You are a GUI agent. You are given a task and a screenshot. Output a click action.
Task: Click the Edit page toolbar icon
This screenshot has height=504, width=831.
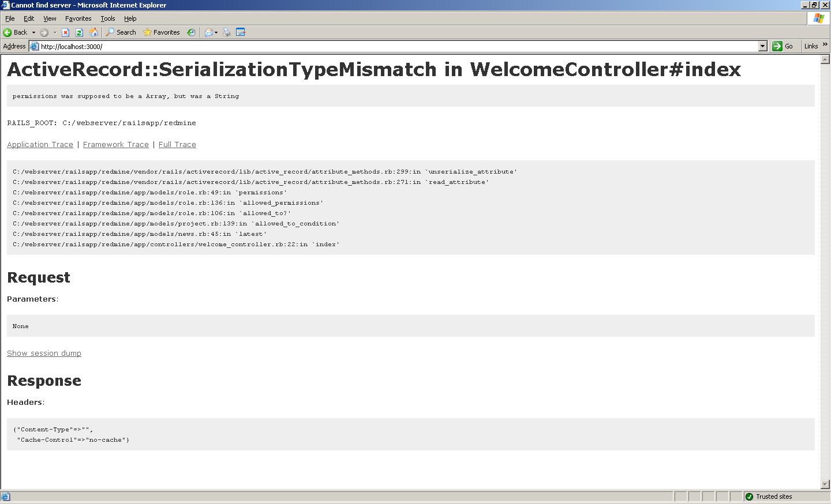[x=241, y=32]
